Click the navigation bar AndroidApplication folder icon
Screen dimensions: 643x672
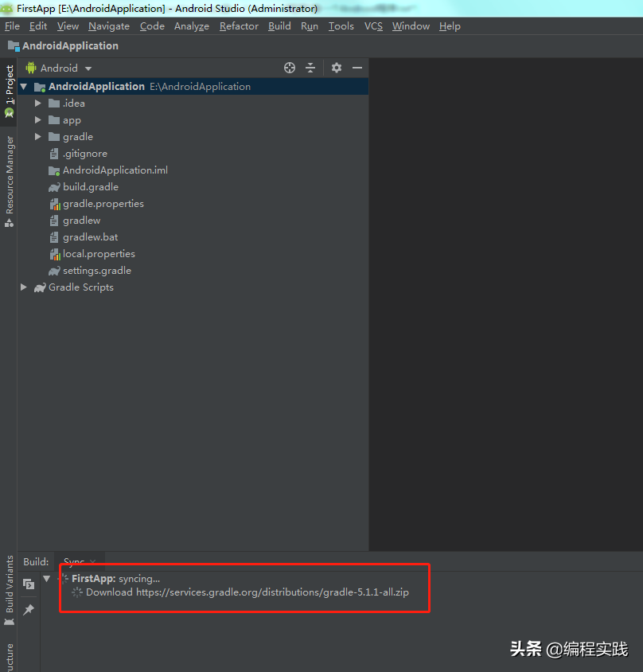coord(14,46)
